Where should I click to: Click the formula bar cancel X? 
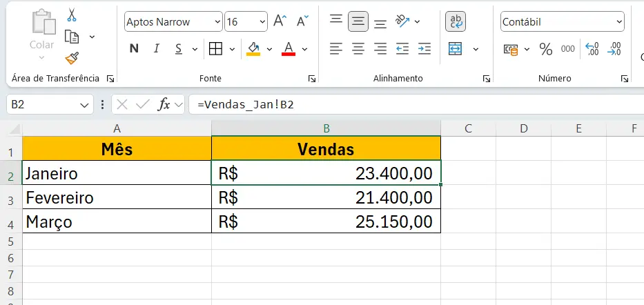click(x=122, y=105)
